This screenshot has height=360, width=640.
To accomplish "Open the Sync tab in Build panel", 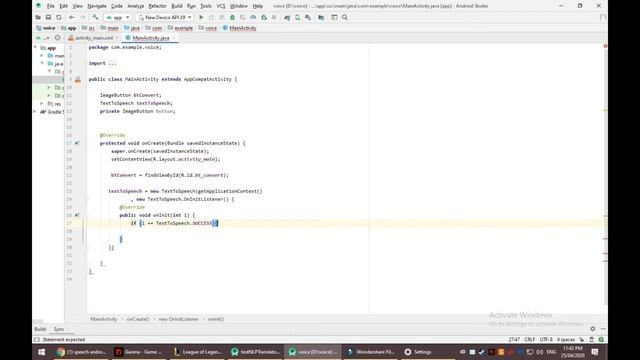I will [x=59, y=329].
